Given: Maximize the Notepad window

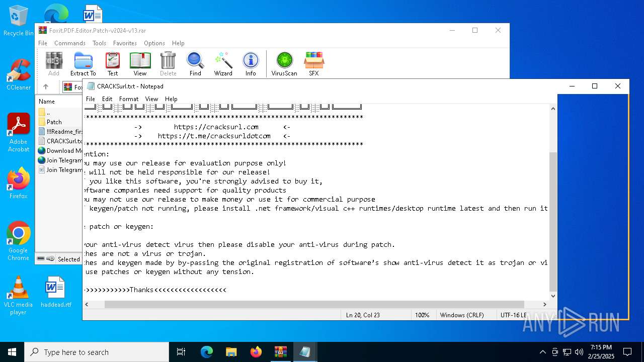Looking at the screenshot, I should (x=595, y=86).
